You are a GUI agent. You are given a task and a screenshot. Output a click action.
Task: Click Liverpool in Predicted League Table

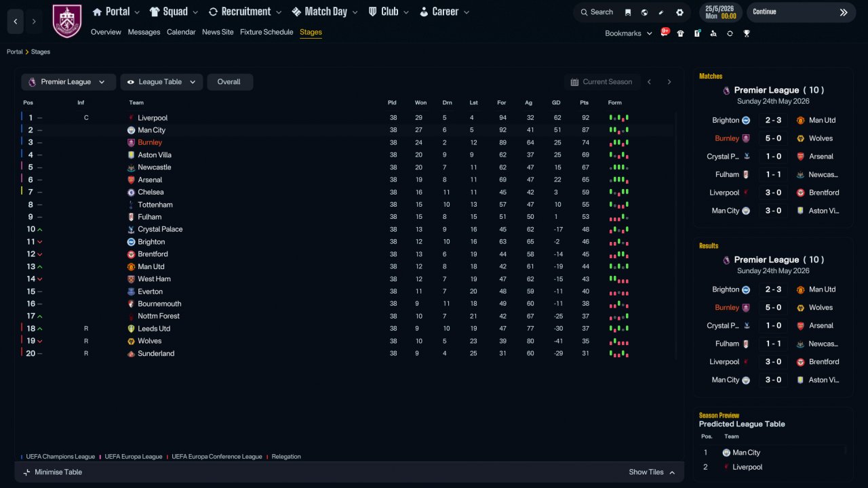[x=747, y=467]
